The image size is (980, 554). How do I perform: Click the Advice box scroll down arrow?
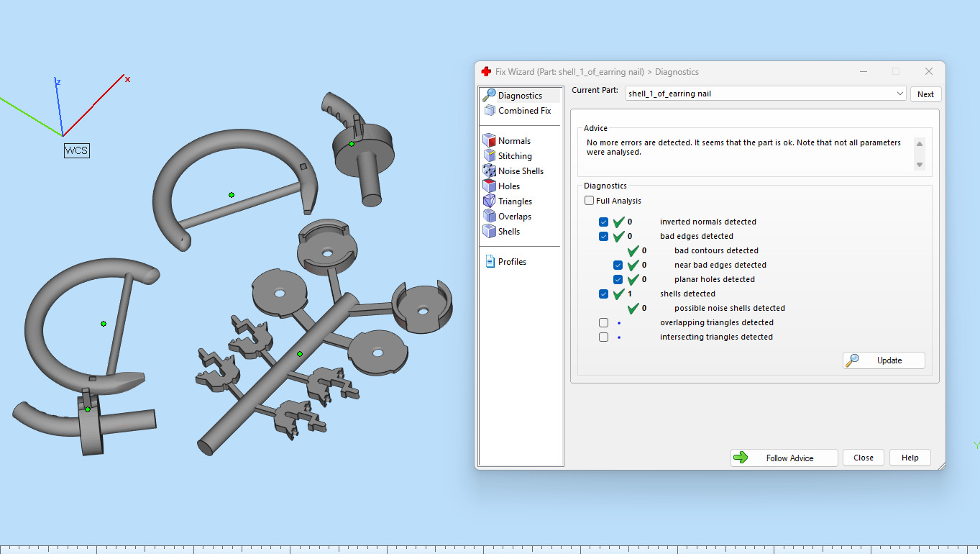point(920,165)
